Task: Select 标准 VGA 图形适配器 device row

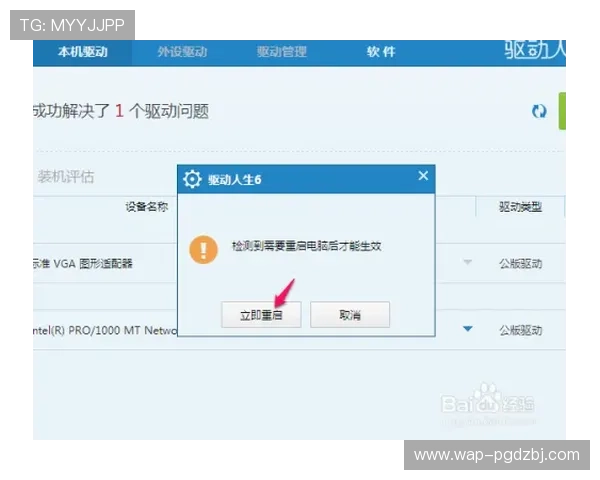Action: tap(299, 263)
